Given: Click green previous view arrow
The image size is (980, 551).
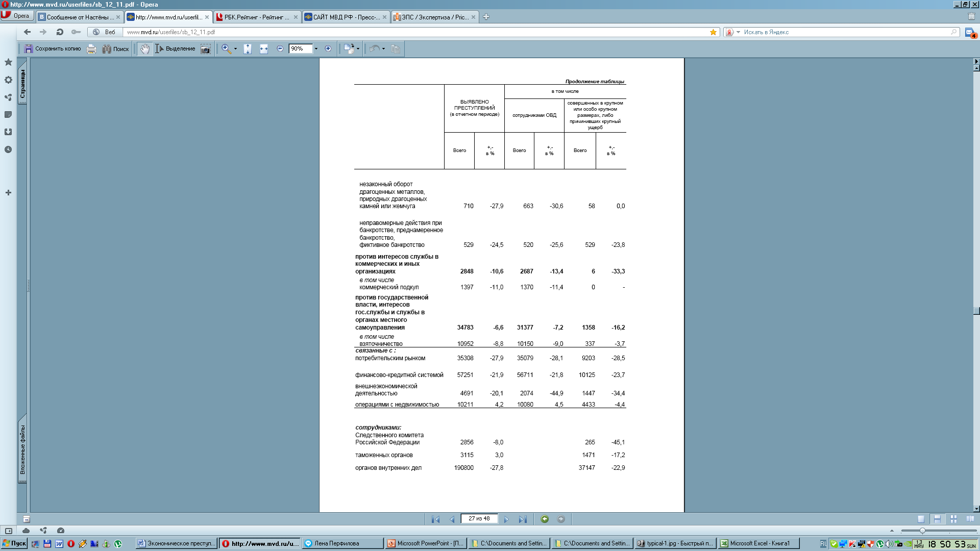Looking at the screenshot, I should pyautogui.click(x=545, y=519).
